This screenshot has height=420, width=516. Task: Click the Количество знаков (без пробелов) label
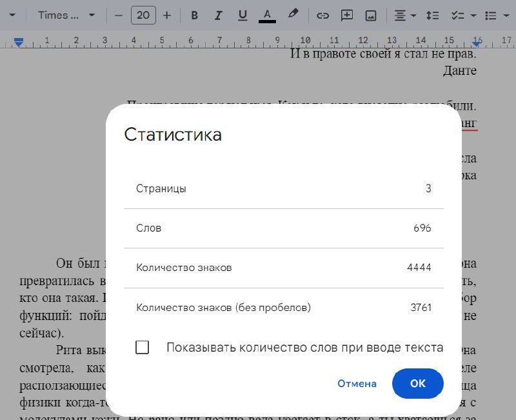coord(223,308)
